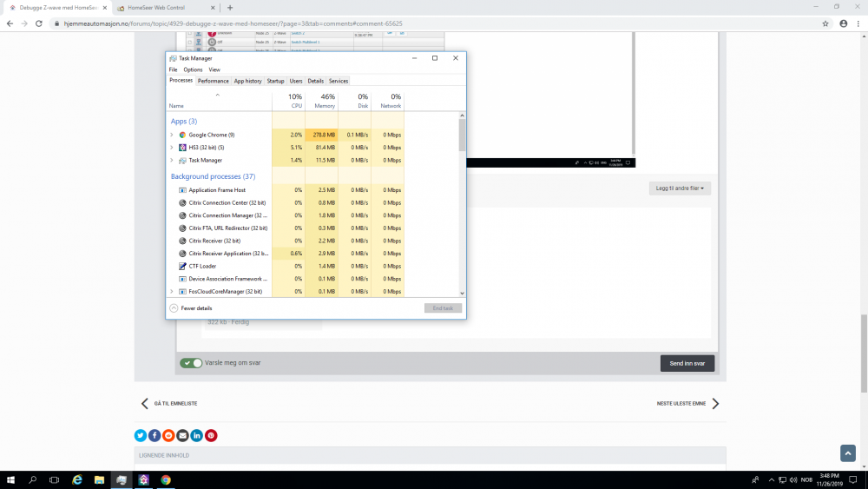
Task: Click the email share icon
Action: [182, 435]
